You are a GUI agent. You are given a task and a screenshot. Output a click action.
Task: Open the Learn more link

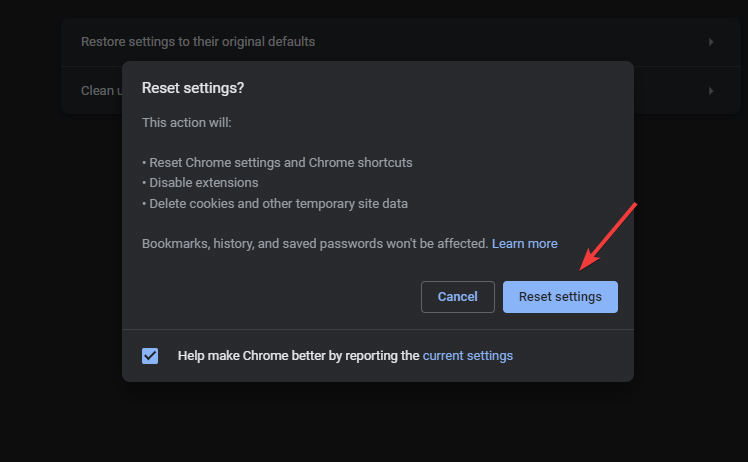(x=525, y=244)
